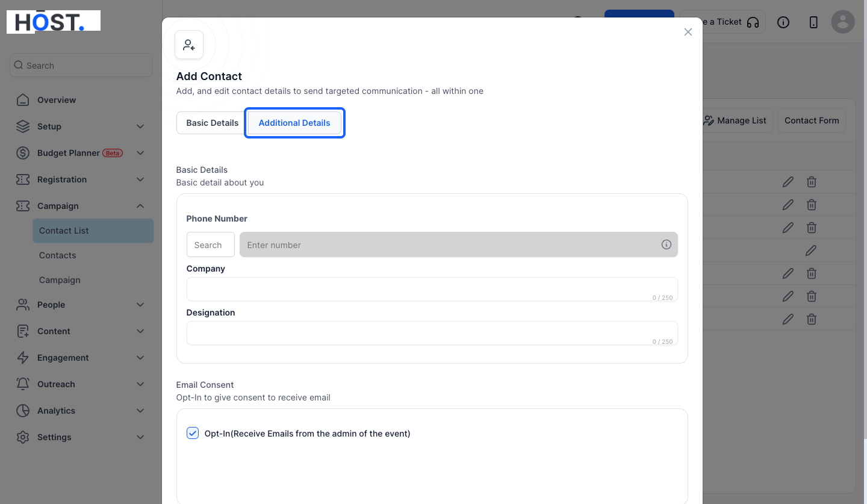Click the add-contact person icon in dialog header
The image size is (867, 504).
(x=189, y=45)
